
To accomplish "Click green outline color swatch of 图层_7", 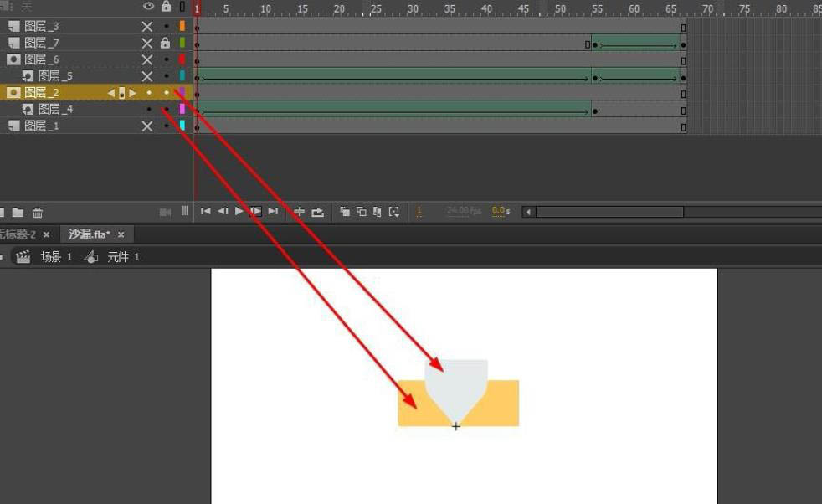I will click(x=182, y=43).
